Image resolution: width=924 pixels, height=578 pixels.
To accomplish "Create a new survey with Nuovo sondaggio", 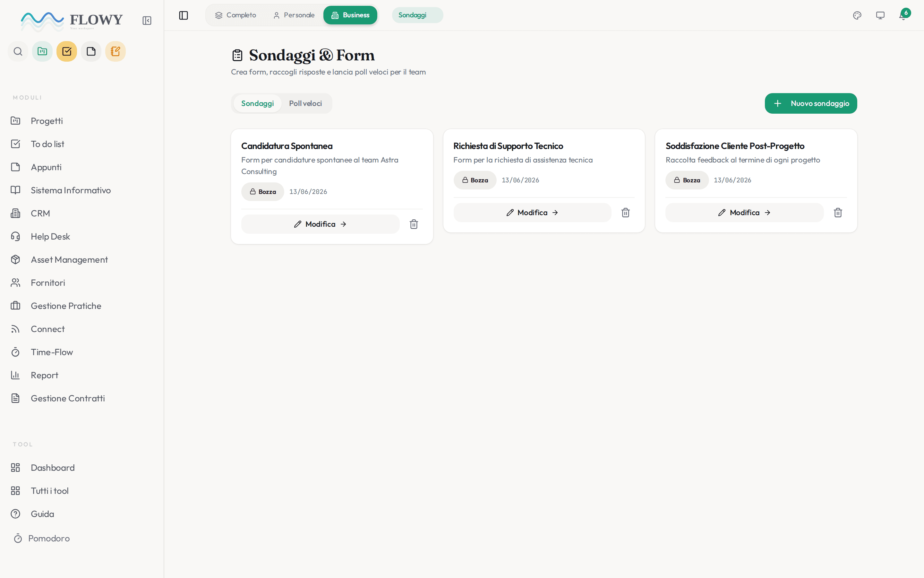I will (x=811, y=104).
